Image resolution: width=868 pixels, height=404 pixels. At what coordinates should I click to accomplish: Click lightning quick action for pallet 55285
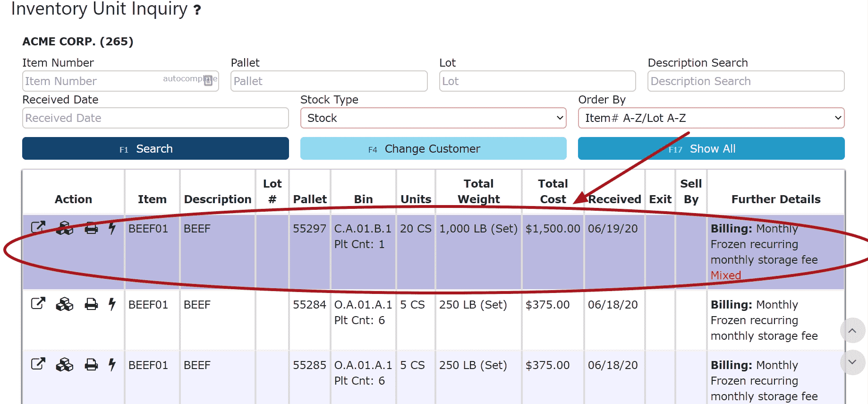112,365
